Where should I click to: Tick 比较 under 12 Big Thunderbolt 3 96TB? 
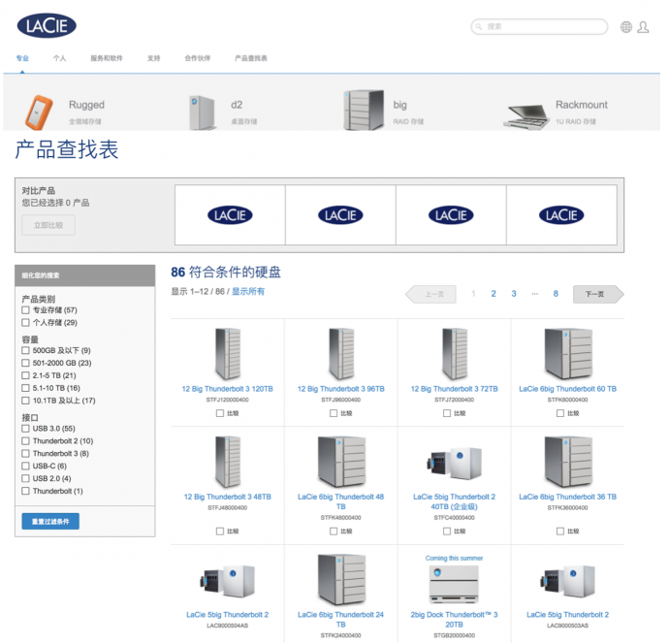point(334,413)
